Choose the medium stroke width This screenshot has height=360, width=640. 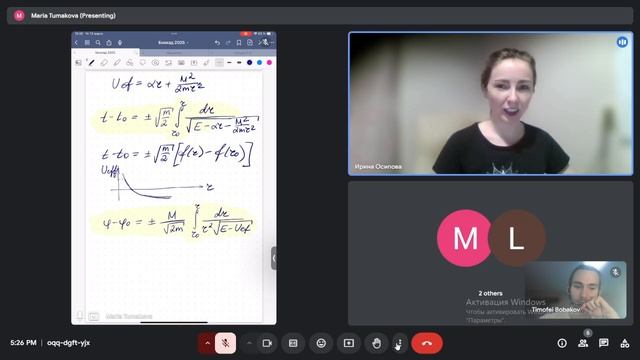229,62
